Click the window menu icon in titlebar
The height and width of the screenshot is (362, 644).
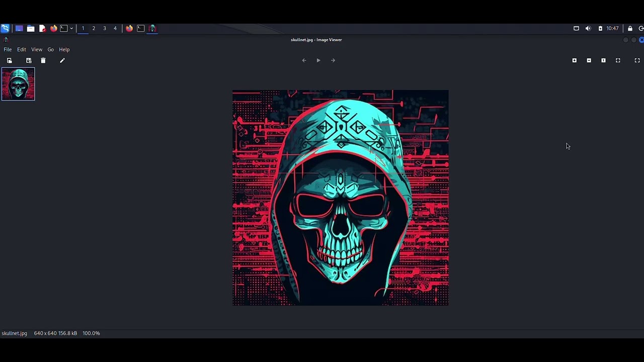tap(6, 40)
